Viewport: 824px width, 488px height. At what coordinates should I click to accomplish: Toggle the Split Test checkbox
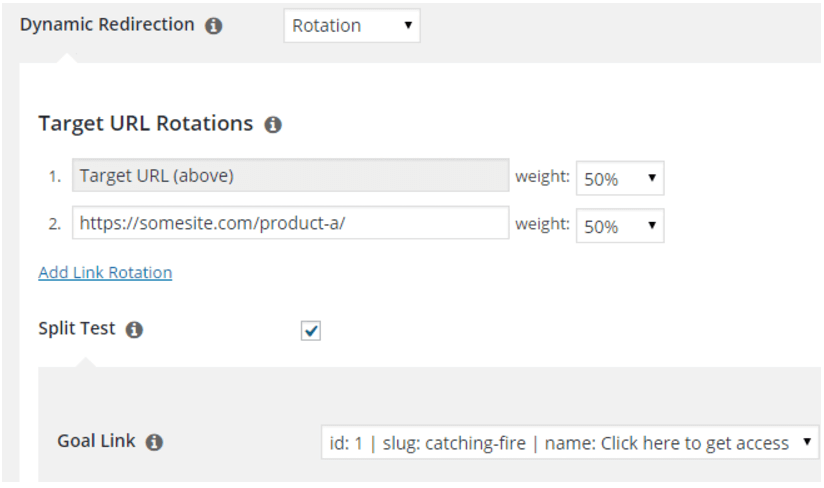point(311,330)
